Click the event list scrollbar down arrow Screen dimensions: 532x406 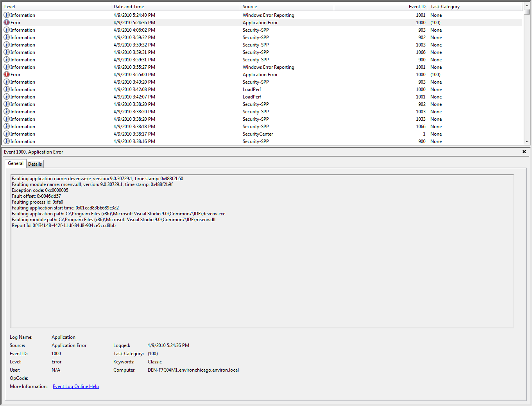coord(527,141)
